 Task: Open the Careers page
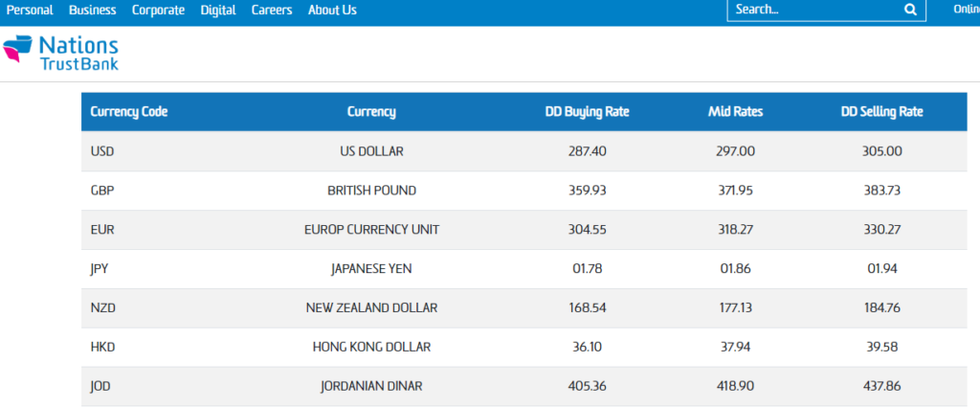click(x=272, y=10)
